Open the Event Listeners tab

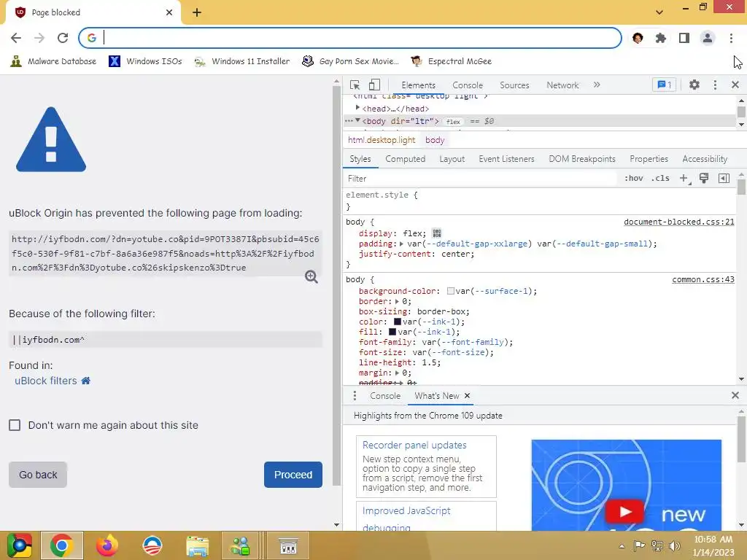(506, 159)
